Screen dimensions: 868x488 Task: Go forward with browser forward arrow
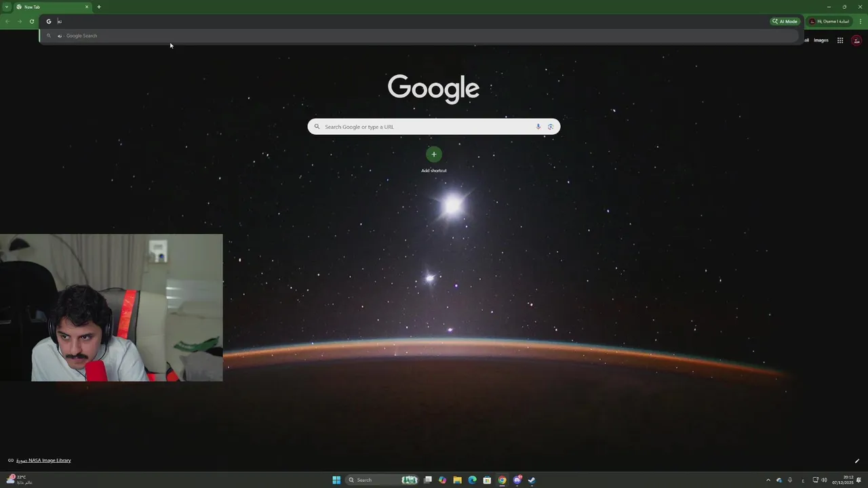point(19,21)
